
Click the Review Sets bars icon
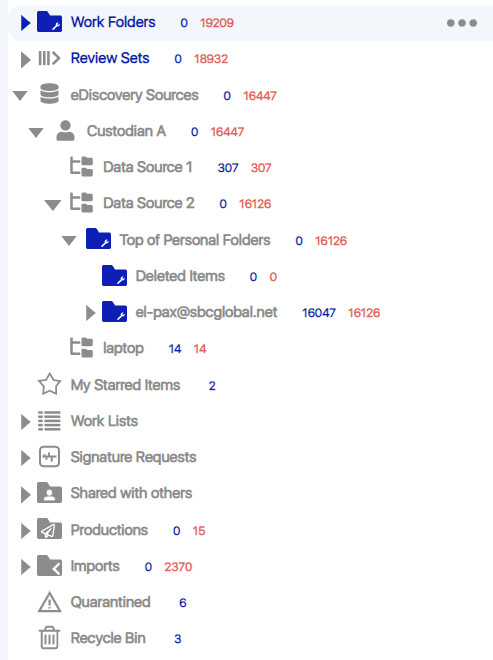tap(49, 58)
